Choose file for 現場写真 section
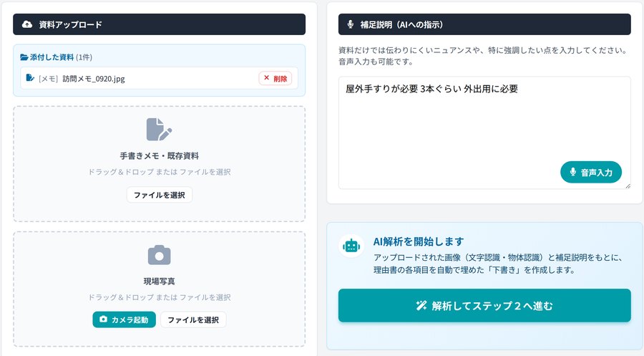644x356 pixels. 193,319
